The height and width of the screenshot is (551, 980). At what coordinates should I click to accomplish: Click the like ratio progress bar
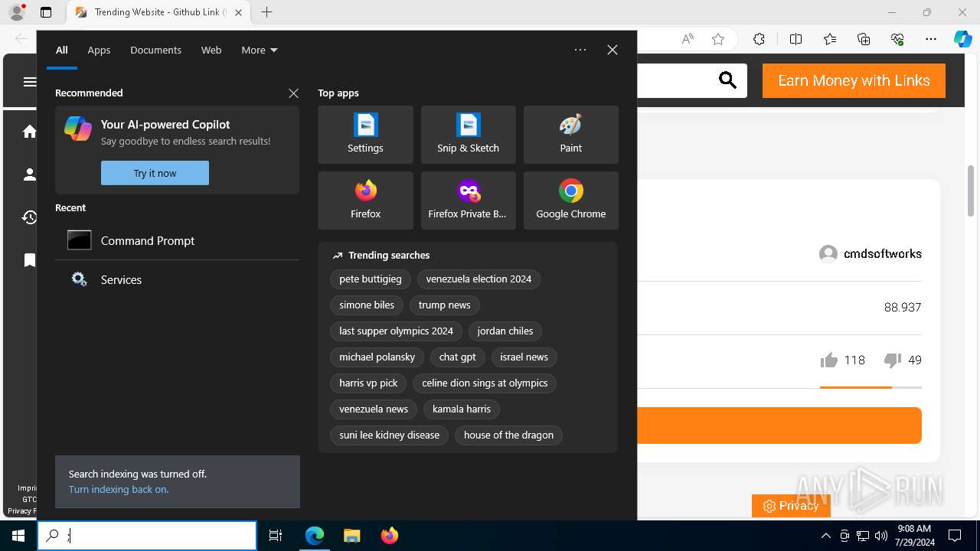click(x=871, y=387)
